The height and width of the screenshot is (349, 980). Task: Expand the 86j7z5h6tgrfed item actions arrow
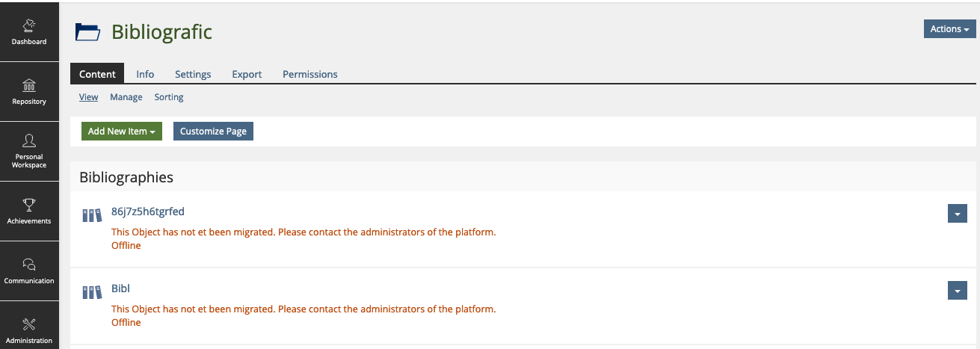[957, 214]
